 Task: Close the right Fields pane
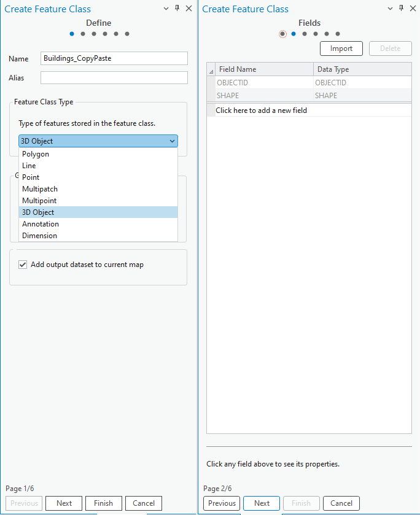(x=413, y=9)
